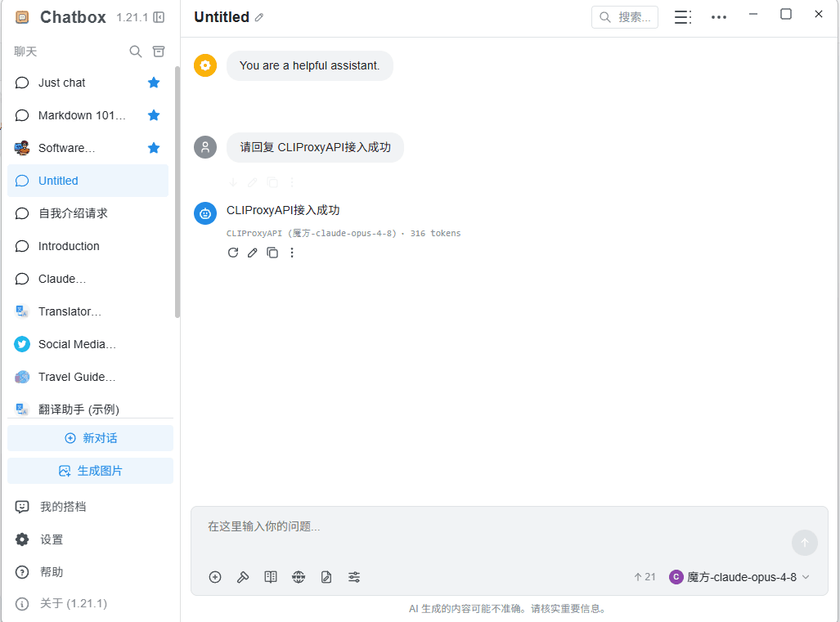
Task: Open the three-dot more menu in header
Action: click(x=718, y=18)
